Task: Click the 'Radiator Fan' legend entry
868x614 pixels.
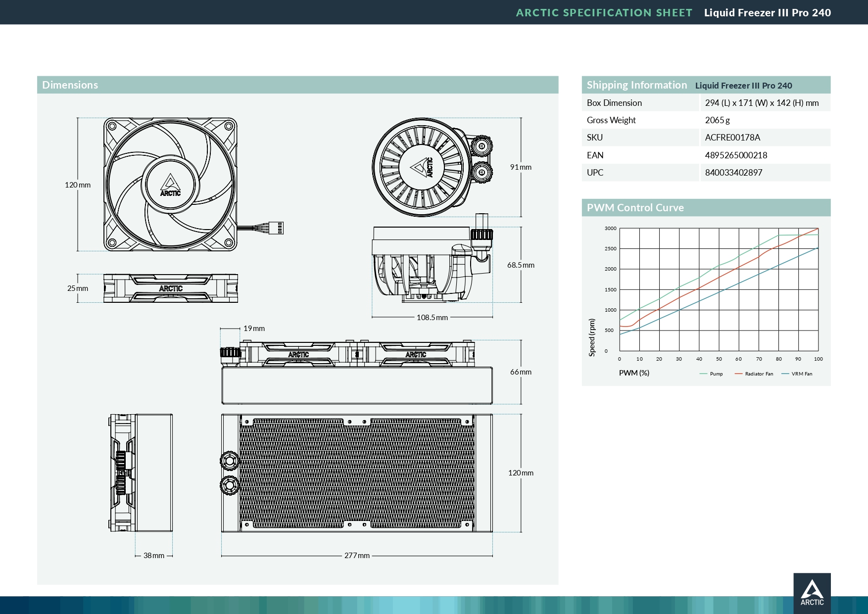Action: 754,374
